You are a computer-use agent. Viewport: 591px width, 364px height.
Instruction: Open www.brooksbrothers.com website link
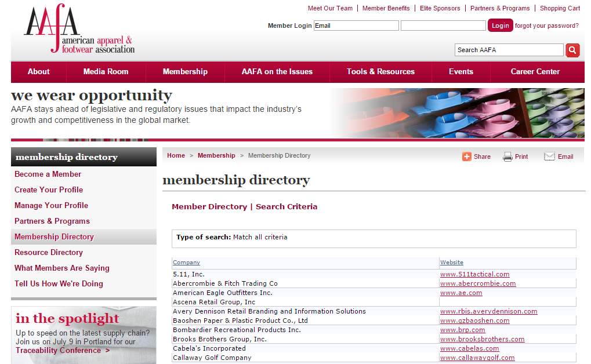coord(482,339)
